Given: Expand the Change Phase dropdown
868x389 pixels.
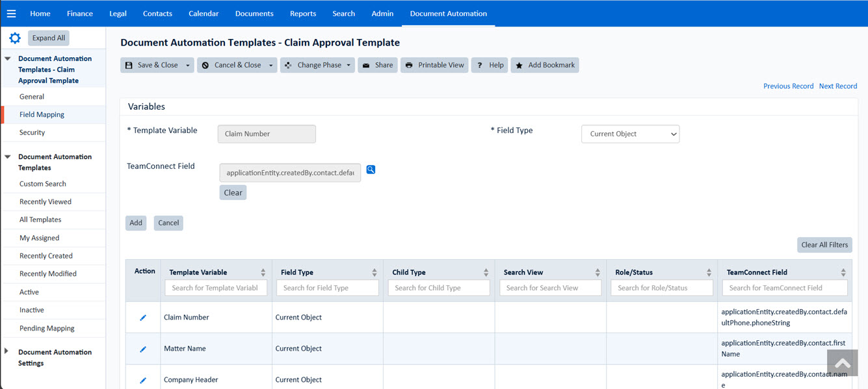Looking at the screenshot, I should pyautogui.click(x=349, y=65).
